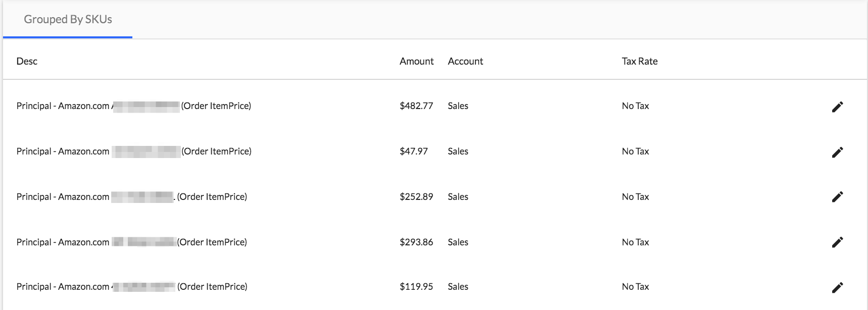Viewport: 868px width, 310px height.
Task: Click the Tax Rate column header
Action: point(640,61)
